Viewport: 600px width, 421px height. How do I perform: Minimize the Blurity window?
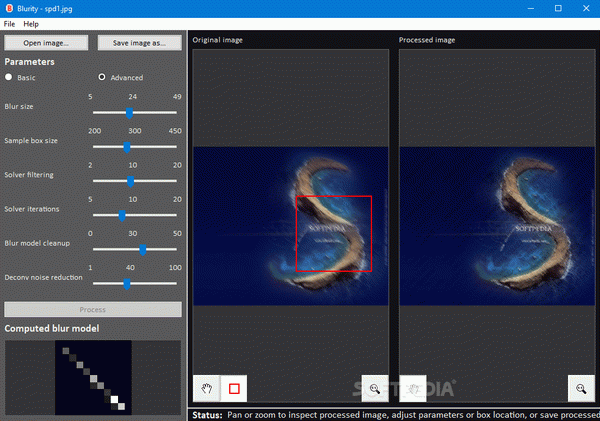coord(531,8)
